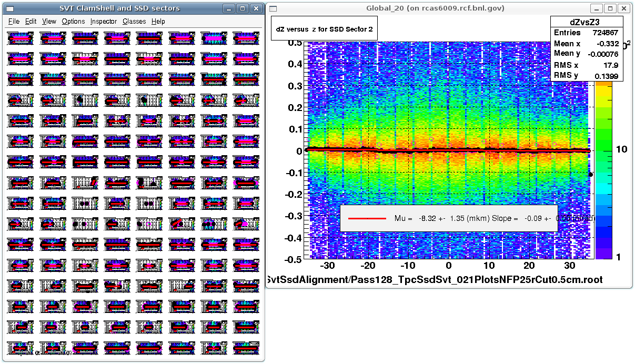Close the SVT ClamShell and SSD sectors window
Viewport: 635px width, 364px height.
(256, 8)
